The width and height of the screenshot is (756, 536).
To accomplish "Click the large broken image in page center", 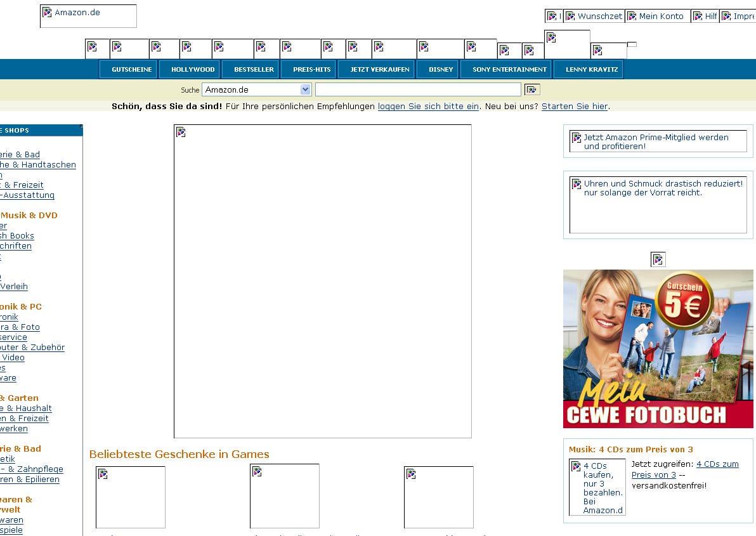I will coord(323,282).
